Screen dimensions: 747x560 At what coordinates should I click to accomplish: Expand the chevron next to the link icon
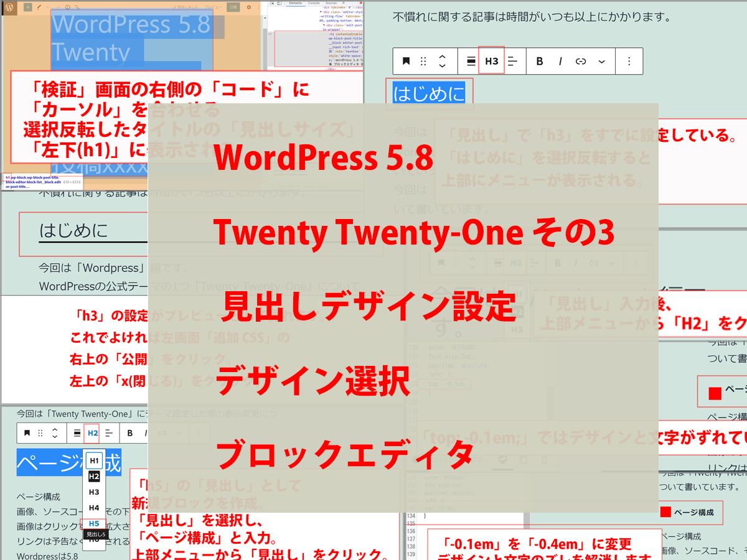tap(601, 61)
